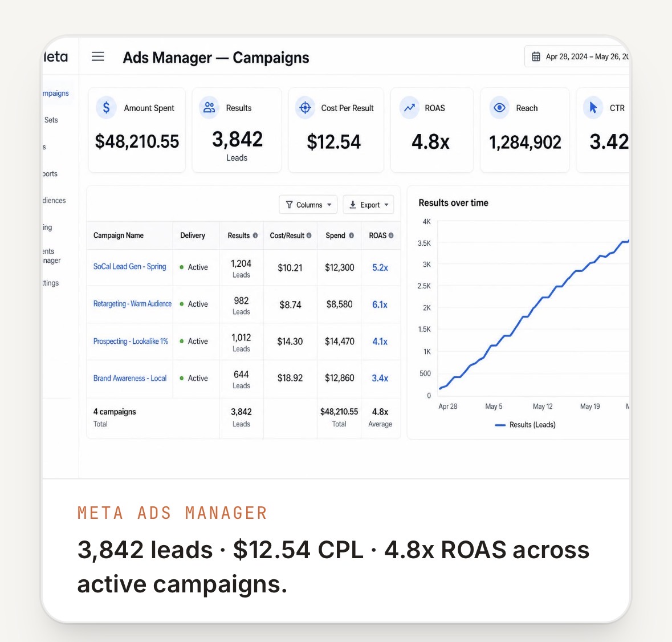Click the Active status for Prospecting row
Screen dimensions: 672x642
pos(194,341)
